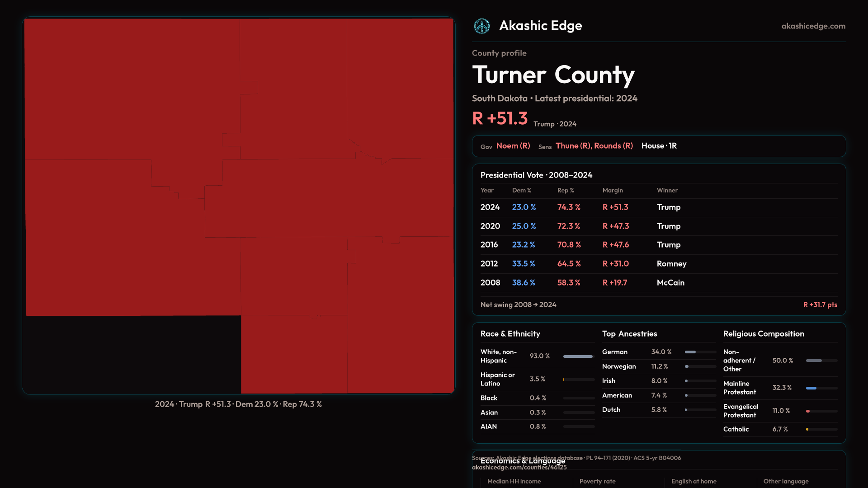Click the Median HH income cell
The width and height of the screenshot is (868, 488).
[x=514, y=482]
